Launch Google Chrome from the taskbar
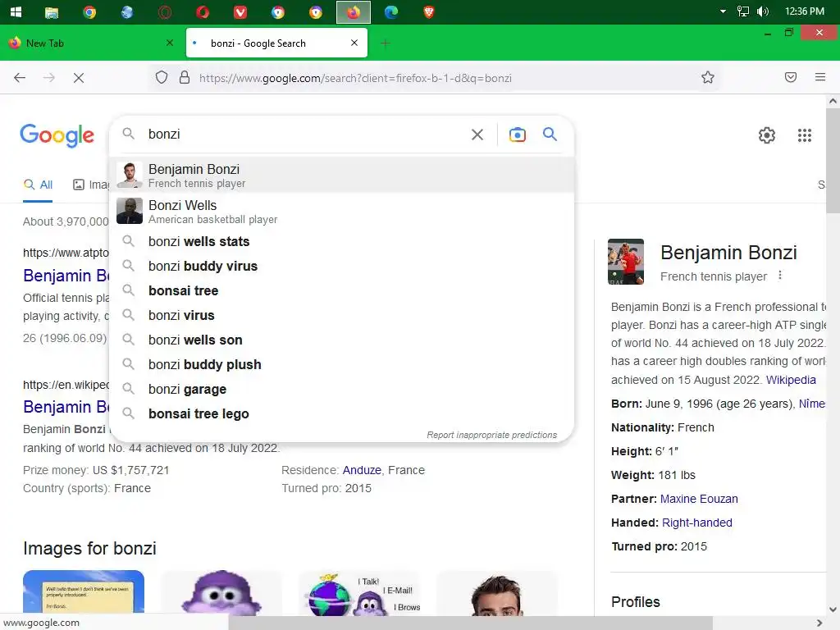The width and height of the screenshot is (840, 630). [x=89, y=12]
